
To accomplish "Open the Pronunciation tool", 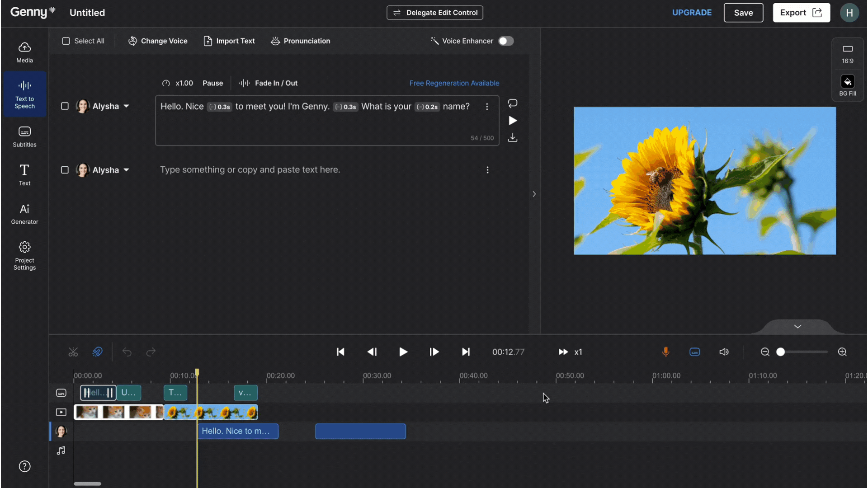I will 300,41.
